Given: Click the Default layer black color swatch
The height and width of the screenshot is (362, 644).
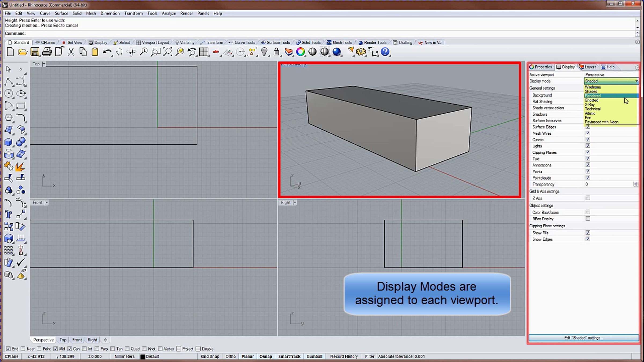Looking at the screenshot, I should click(143, 357).
